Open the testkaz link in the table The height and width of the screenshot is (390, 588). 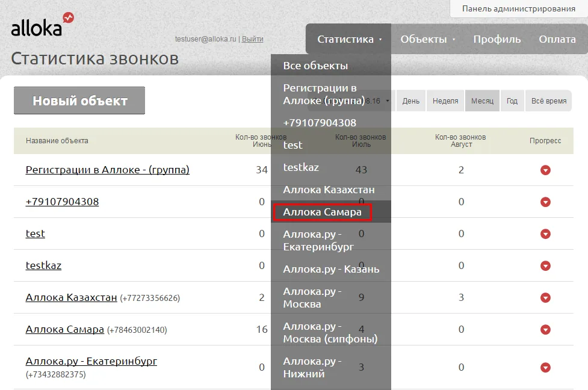coord(43,265)
